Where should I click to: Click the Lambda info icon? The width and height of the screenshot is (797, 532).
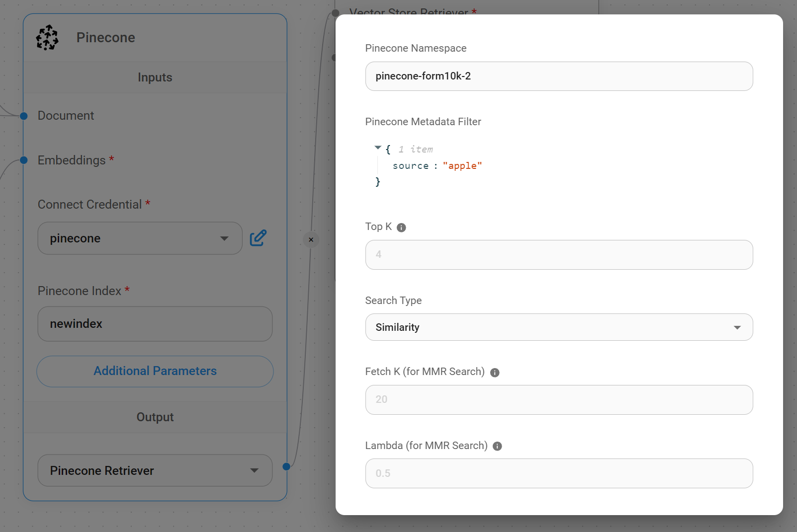[497, 446]
